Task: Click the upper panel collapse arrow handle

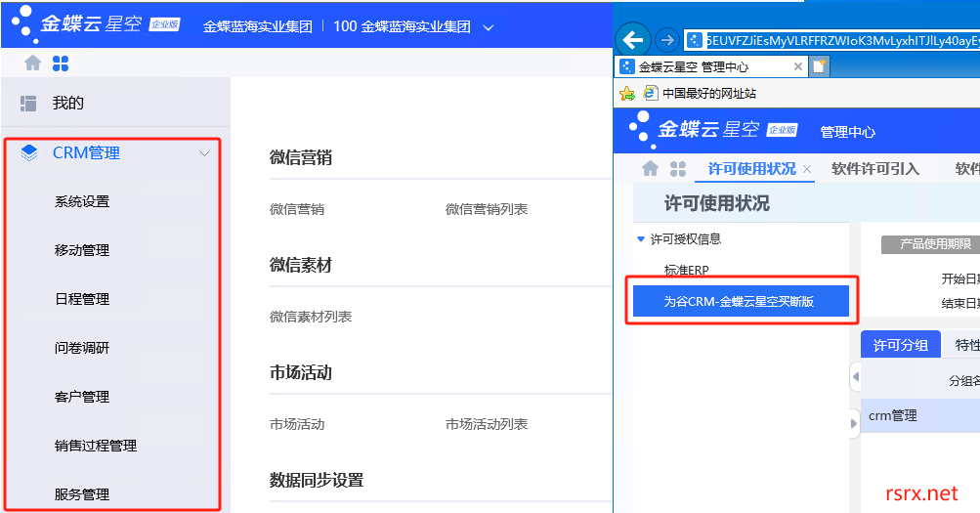Action: pos(856,377)
